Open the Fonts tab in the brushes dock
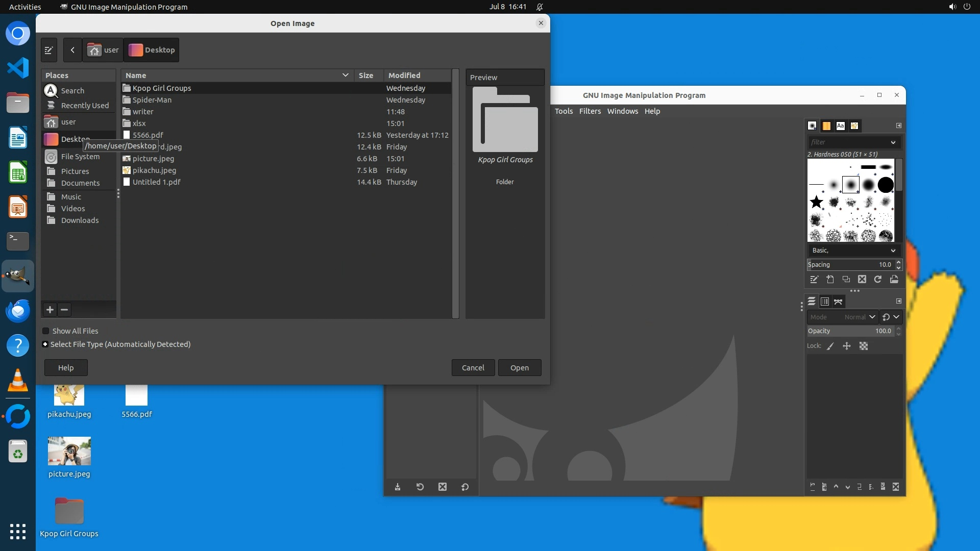980x551 pixels. pos(840,126)
